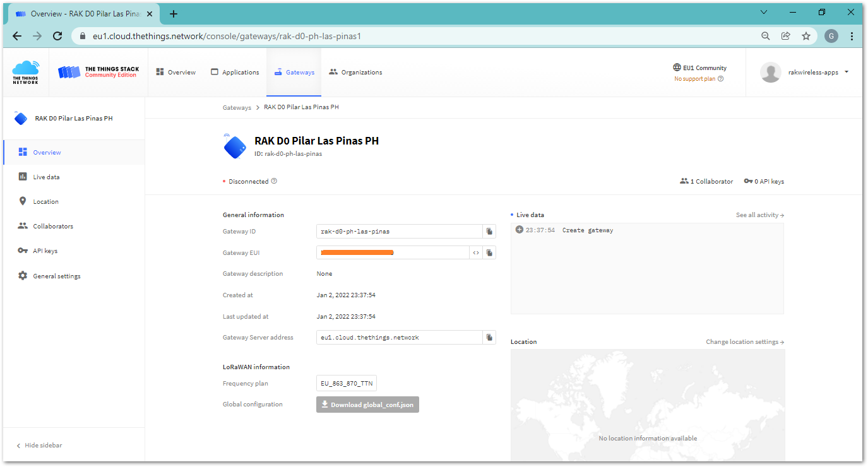The image size is (868, 467).
Task: Click the EU_863_870_TTN frequency plan field
Action: [x=346, y=382]
